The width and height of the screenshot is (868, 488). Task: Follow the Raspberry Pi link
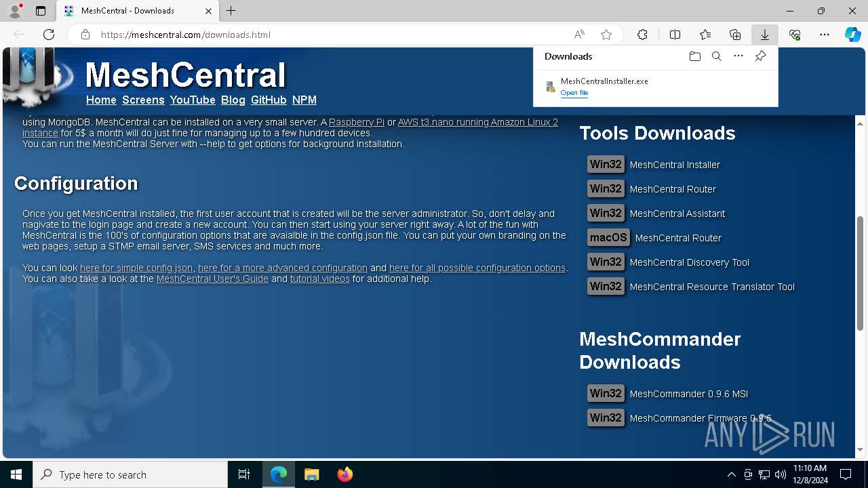[357, 122]
